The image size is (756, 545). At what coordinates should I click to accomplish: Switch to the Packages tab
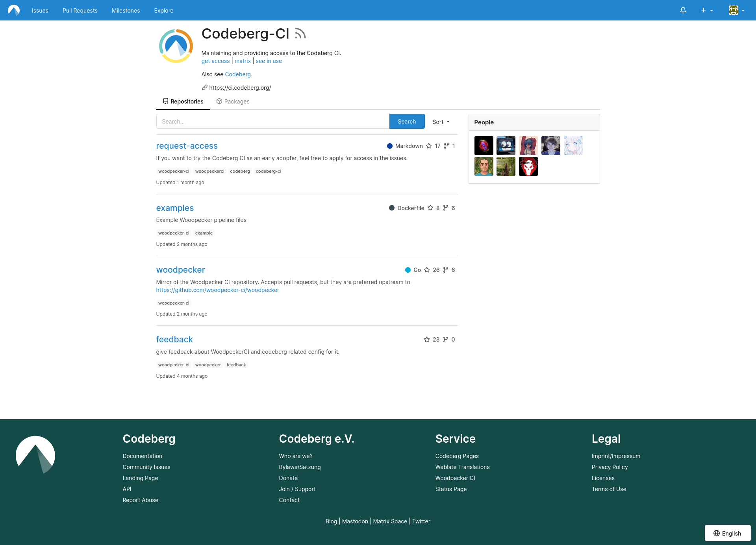(233, 102)
